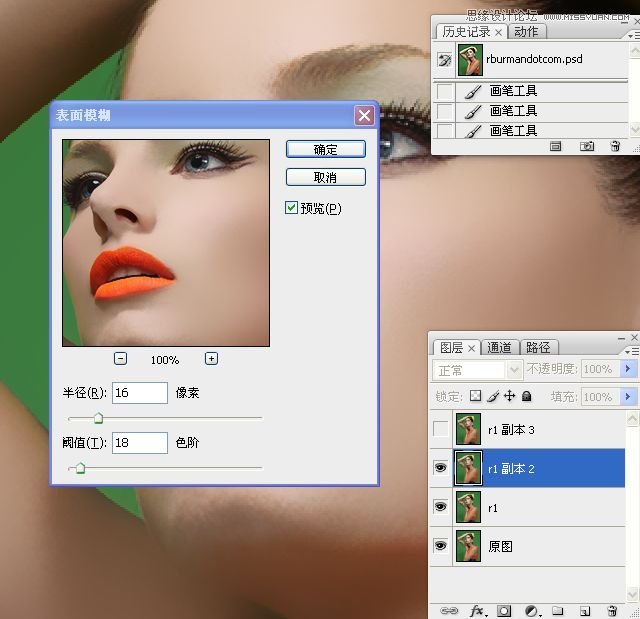Click link layers icon in Layers panel
Image resolution: width=640 pixels, height=619 pixels.
point(449,611)
